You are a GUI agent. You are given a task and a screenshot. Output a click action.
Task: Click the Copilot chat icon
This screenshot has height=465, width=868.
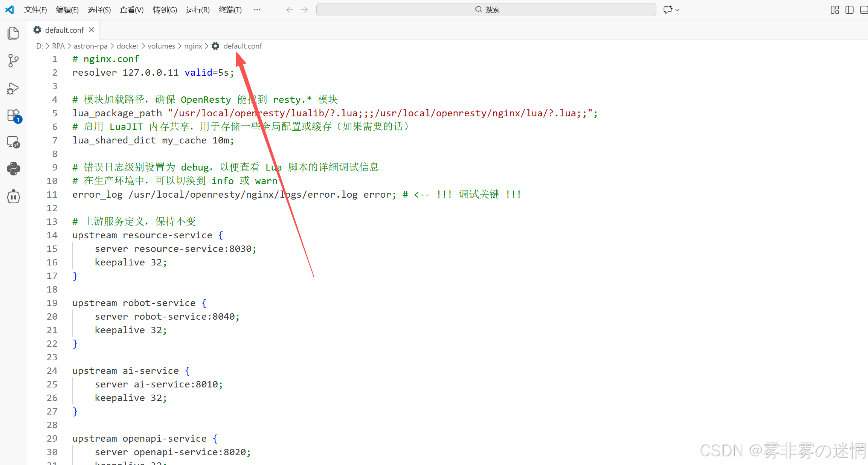668,10
